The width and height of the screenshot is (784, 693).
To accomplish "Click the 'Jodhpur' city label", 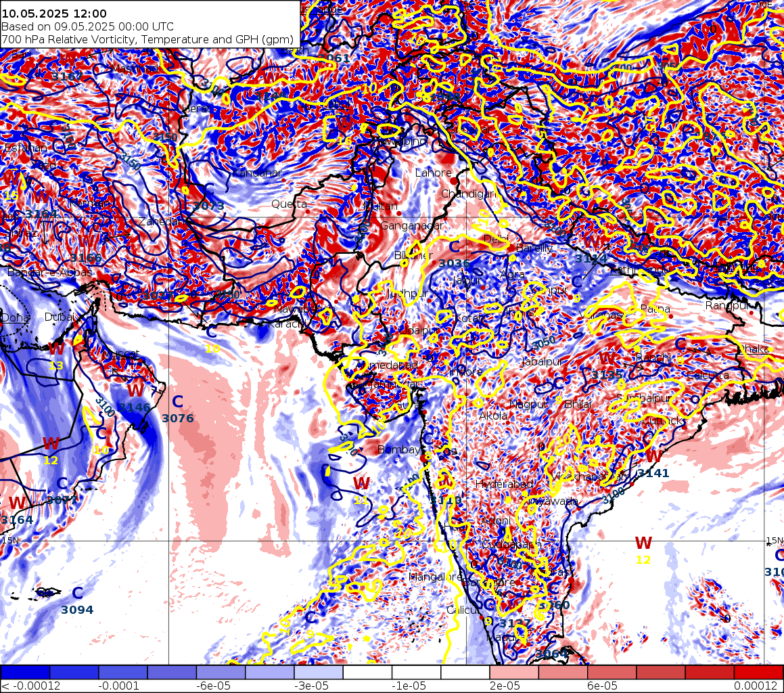I will [x=409, y=294].
